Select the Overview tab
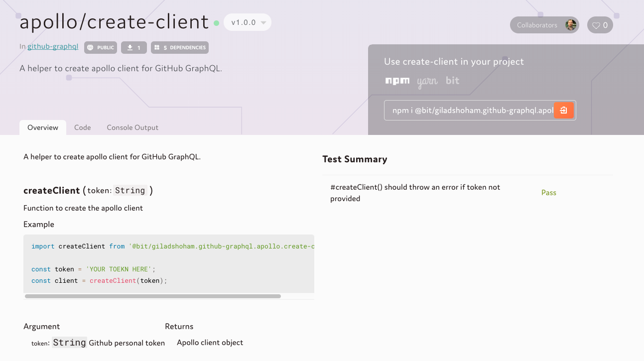Viewport: 644px width, 361px height. click(43, 127)
